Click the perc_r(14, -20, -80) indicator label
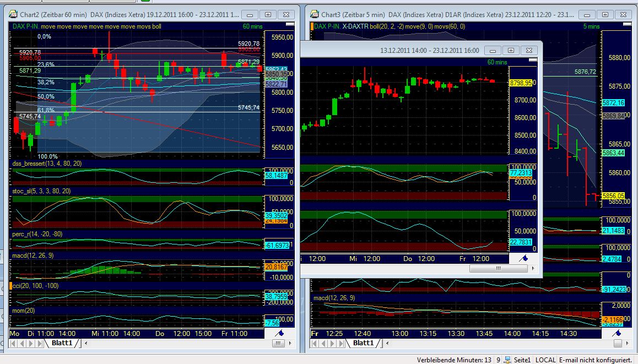This screenshot has width=638, height=364. tap(37, 234)
